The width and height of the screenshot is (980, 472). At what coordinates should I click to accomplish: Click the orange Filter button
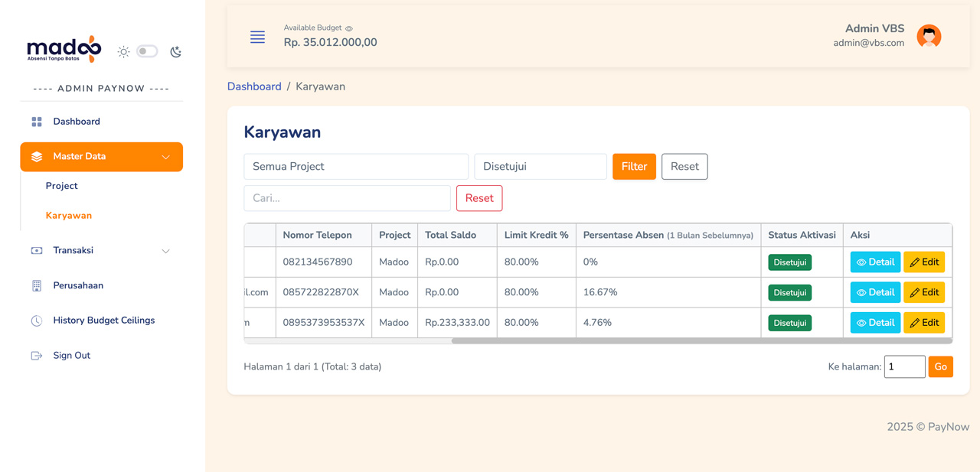pyautogui.click(x=634, y=167)
